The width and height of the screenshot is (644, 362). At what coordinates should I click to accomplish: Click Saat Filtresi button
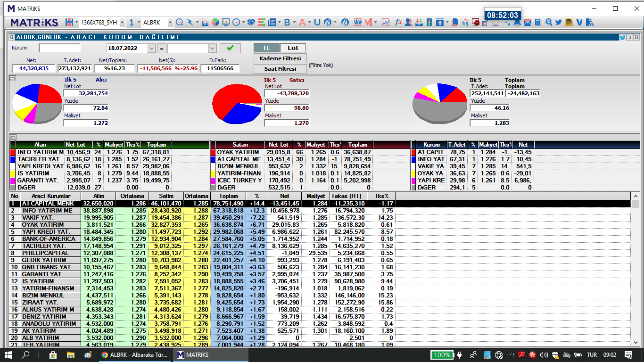[x=280, y=69]
